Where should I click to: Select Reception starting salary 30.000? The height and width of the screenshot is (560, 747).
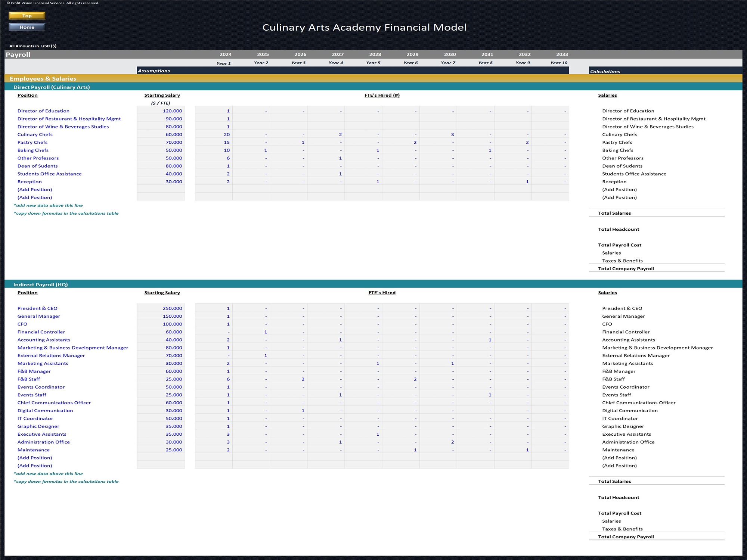(x=161, y=181)
